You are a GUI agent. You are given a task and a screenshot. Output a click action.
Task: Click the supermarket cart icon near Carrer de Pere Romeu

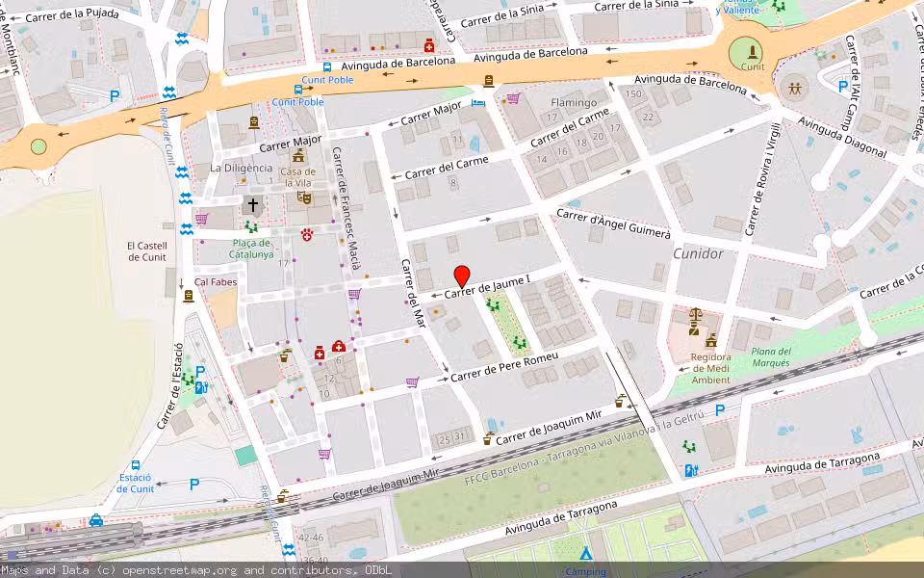click(413, 382)
